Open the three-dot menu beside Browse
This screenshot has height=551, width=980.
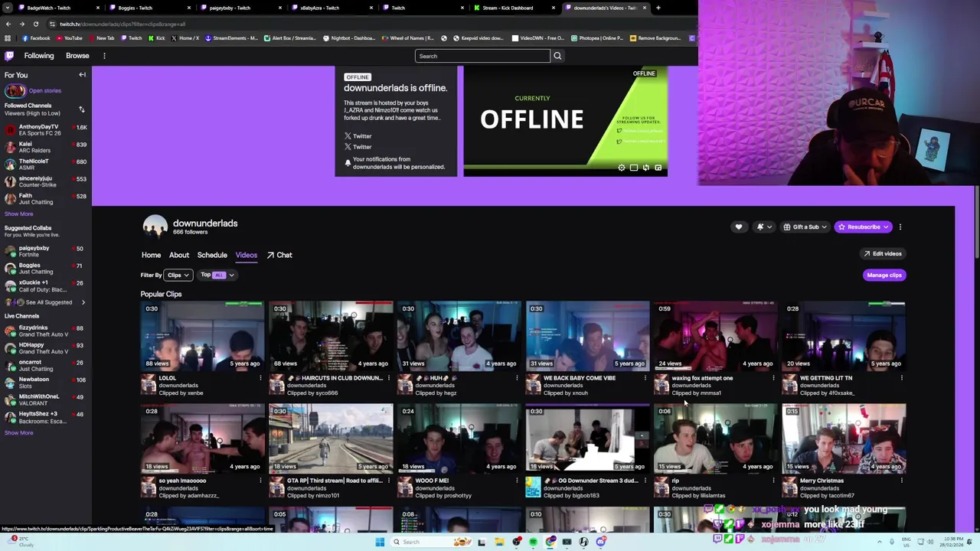[x=104, y=56]
